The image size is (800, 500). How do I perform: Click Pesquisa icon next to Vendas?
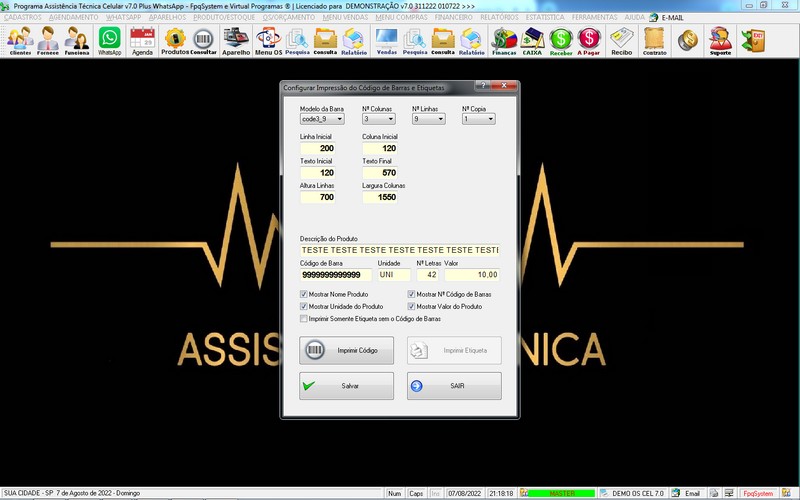(415, 41)
